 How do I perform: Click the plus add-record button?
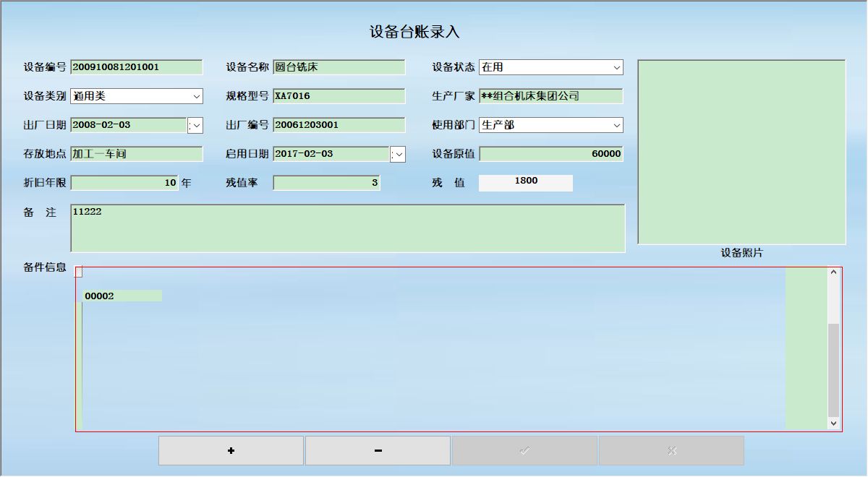coord(231,450)
